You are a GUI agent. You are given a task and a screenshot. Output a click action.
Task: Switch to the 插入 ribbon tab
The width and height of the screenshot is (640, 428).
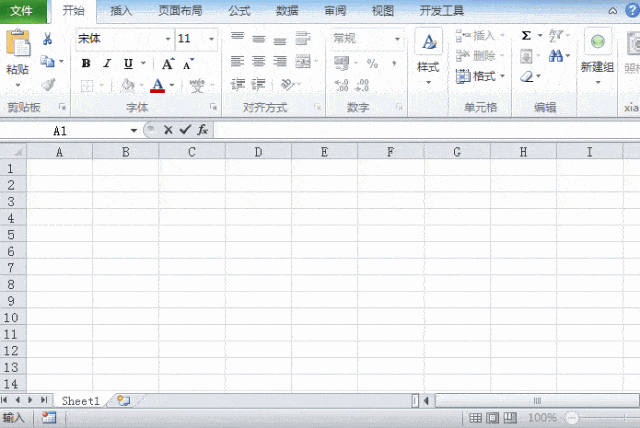[x=121, y=11]
